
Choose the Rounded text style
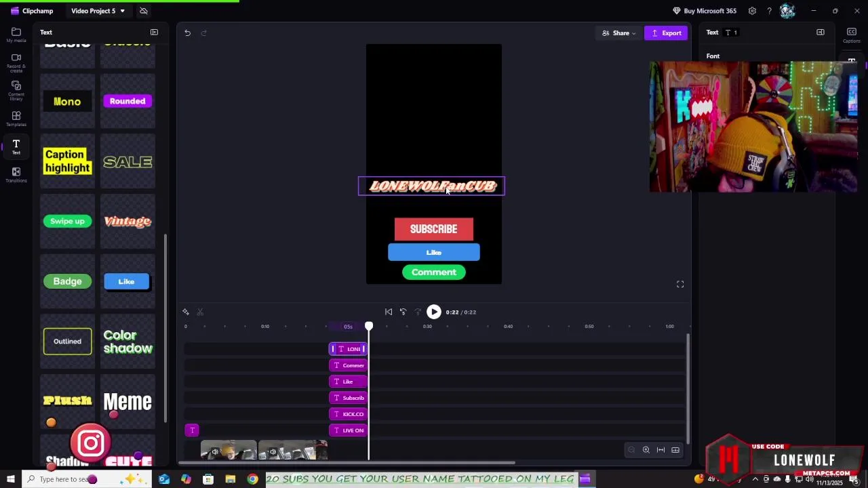click(x=127, y=101)
